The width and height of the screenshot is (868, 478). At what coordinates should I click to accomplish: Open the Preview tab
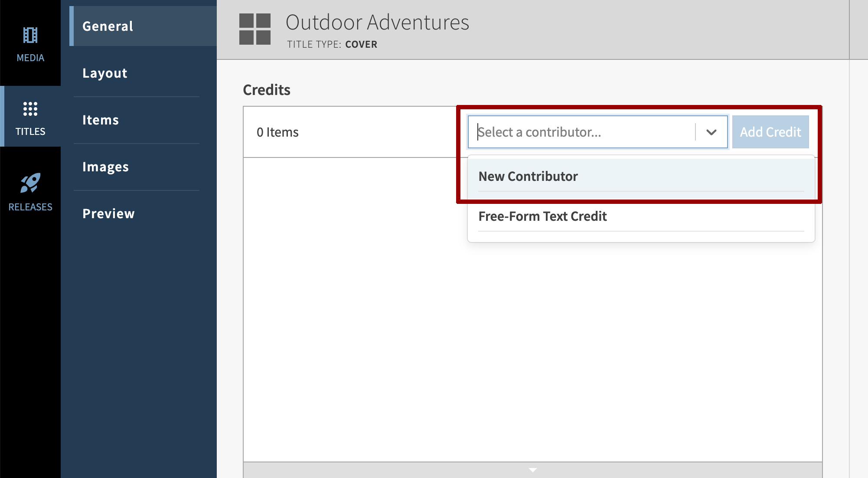coord(108,213)
